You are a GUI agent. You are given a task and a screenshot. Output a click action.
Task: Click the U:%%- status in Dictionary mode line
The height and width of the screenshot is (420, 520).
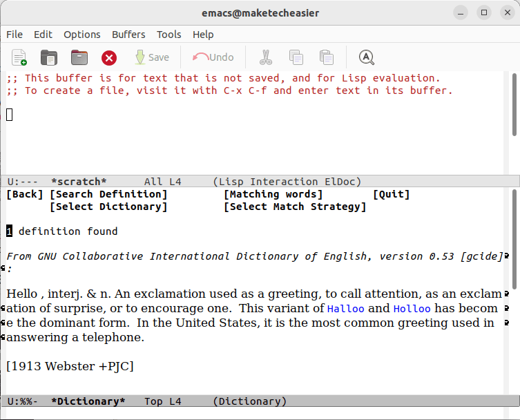pyautogui.click(x=23, y=401)
